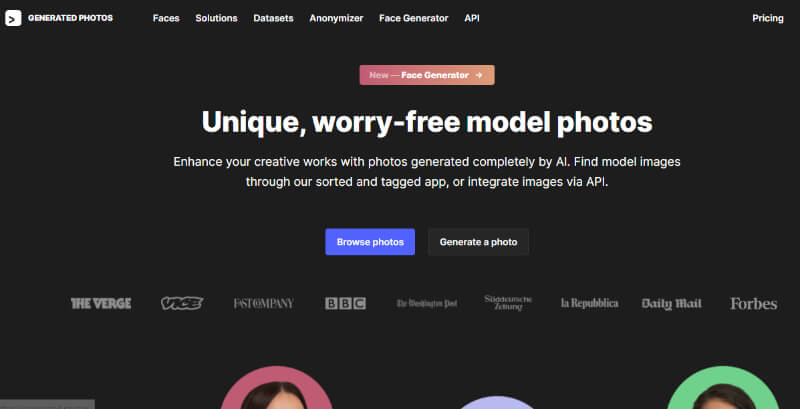Select Face Generator in navigation bar
800x409 pixels.
414,18
